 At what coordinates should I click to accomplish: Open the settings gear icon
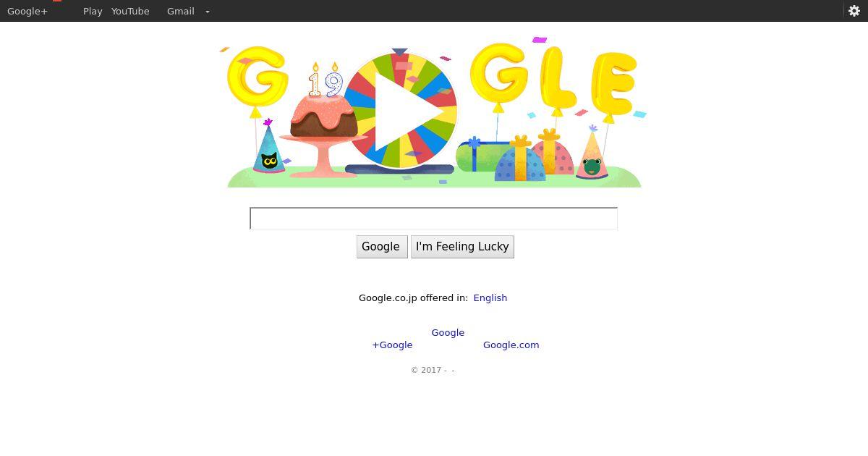click(854, 11)
